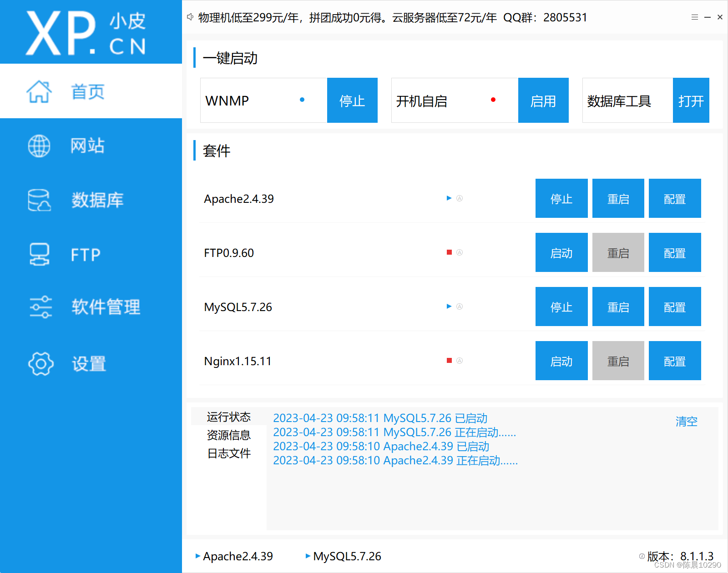Toggle autostart for Apache2.4.39
728x573 pixels.
pos(460,198)
